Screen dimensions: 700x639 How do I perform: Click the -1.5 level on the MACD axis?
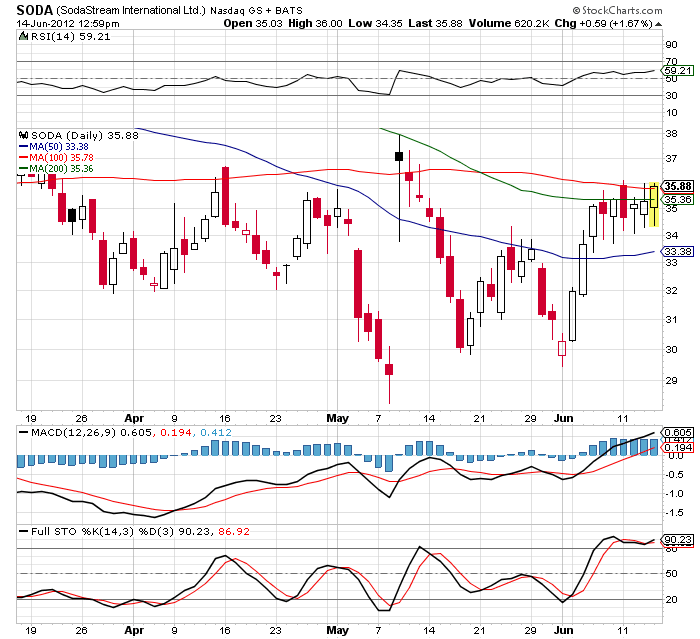click(674, 513)
